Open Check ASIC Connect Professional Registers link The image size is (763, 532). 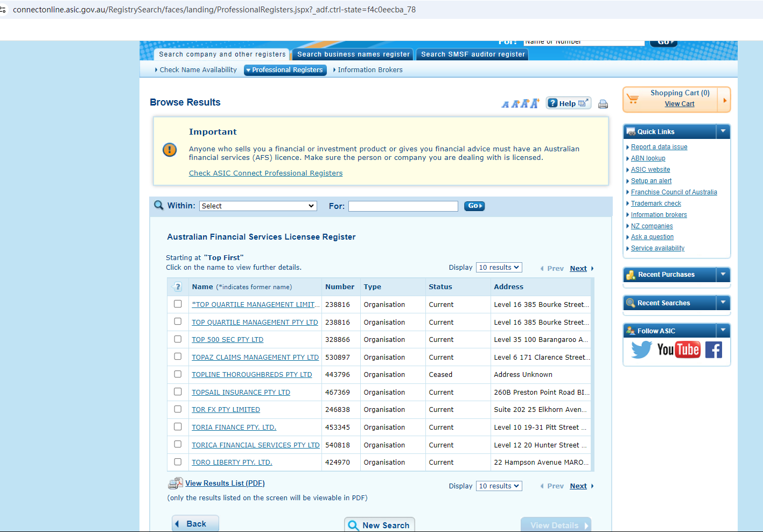coord(265,173)
